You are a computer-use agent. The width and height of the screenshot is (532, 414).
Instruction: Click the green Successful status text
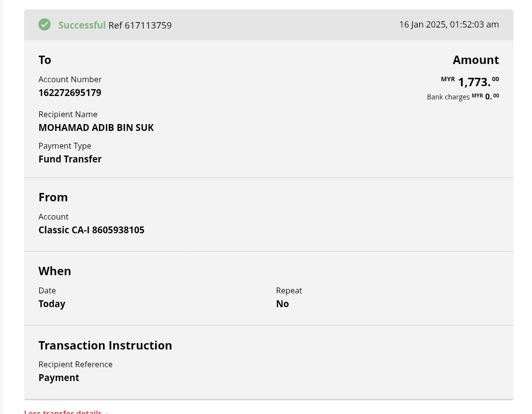82,25
